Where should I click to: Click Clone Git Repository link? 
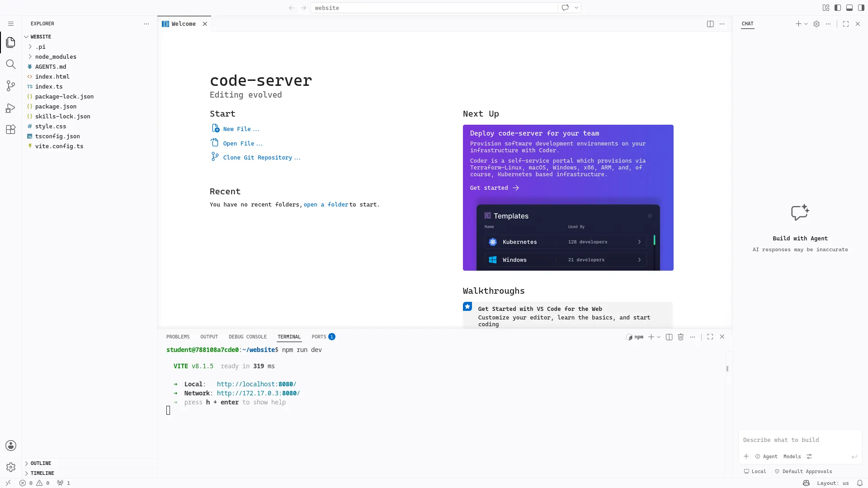point(261,158)
